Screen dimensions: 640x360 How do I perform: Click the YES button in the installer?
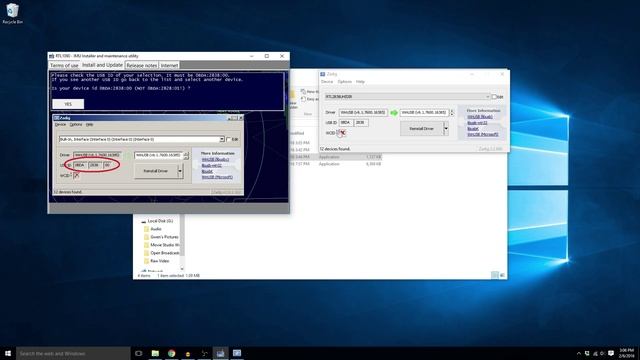(68, 104)
